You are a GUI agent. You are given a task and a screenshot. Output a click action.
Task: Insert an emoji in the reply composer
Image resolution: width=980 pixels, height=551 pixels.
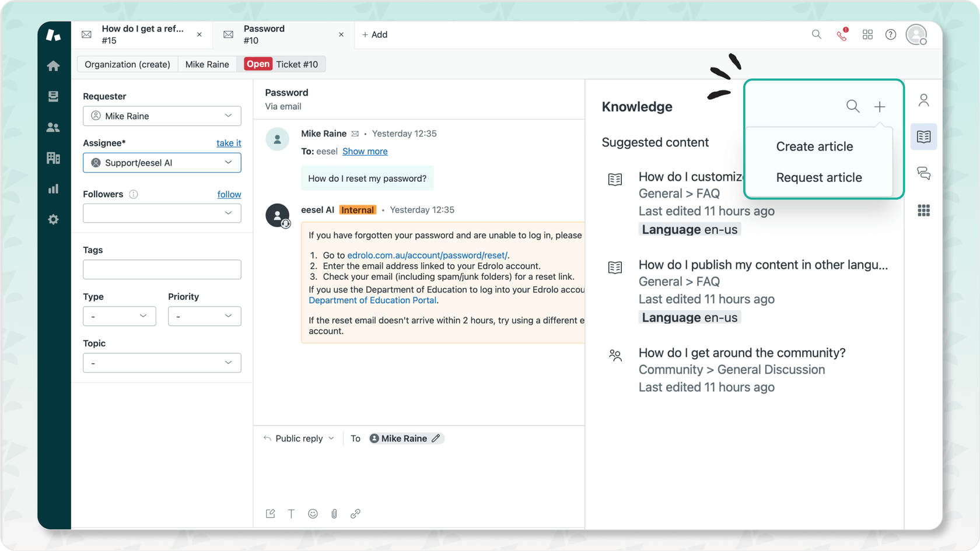pyautogui.click(x=313, y=514)
